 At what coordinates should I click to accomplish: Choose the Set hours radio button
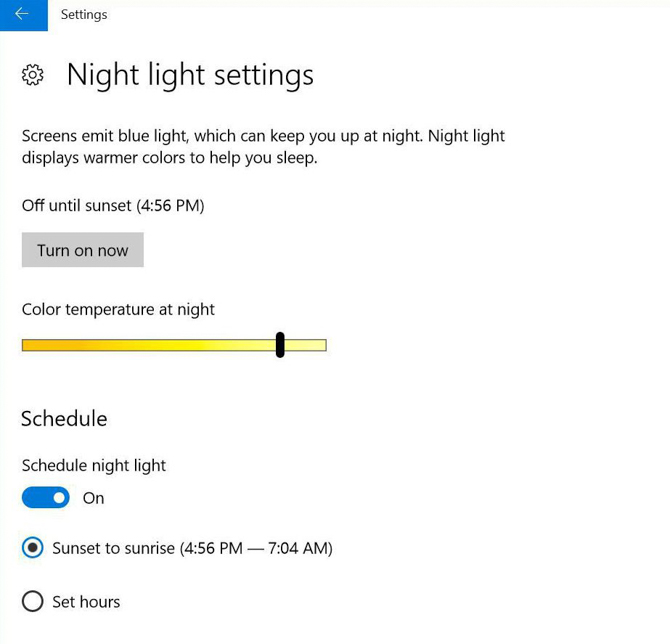[x=33, y=601]
